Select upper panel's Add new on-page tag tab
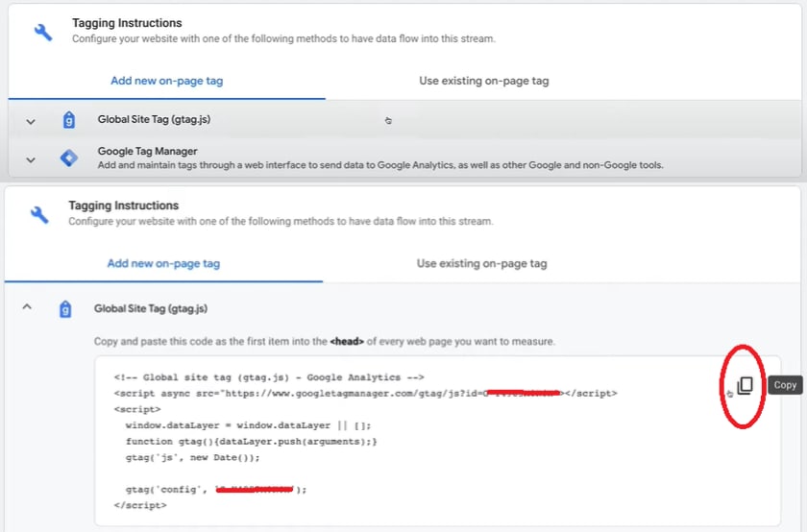The image size is (807, 532). tap(167, 81)
